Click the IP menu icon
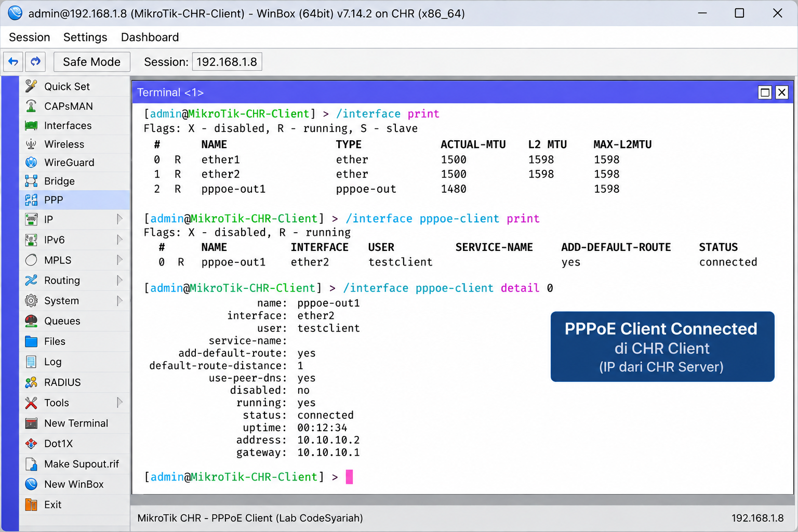The image size is (798, 532). click(31, 219)
